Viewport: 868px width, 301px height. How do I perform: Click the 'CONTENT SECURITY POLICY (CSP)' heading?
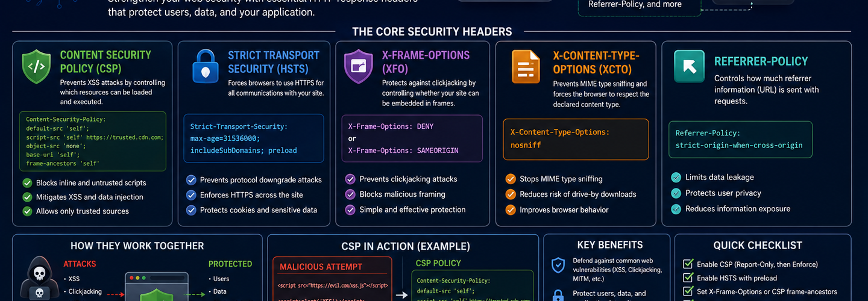coord(105,61)
